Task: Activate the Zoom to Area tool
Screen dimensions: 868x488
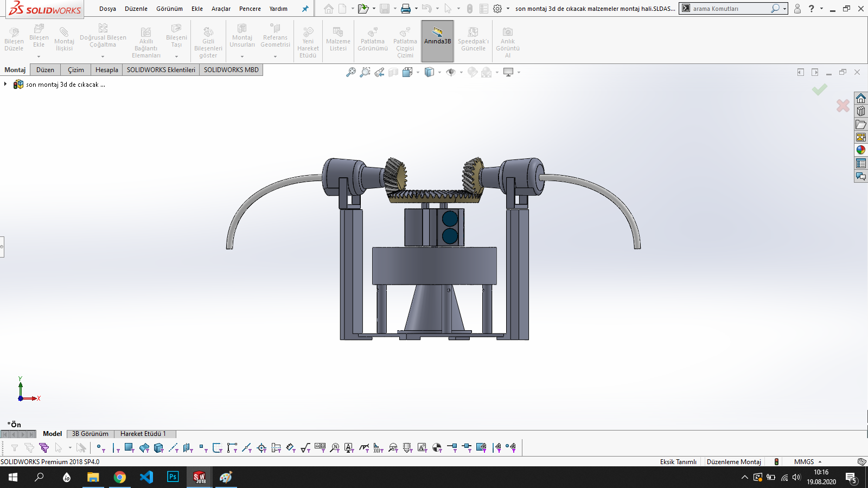Action: click(365, 72)
